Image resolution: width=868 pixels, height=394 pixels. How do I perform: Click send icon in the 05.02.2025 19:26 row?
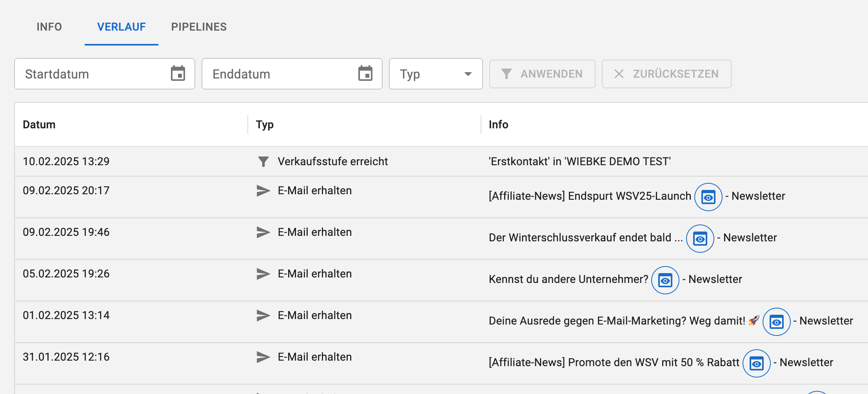click(263, 274)
